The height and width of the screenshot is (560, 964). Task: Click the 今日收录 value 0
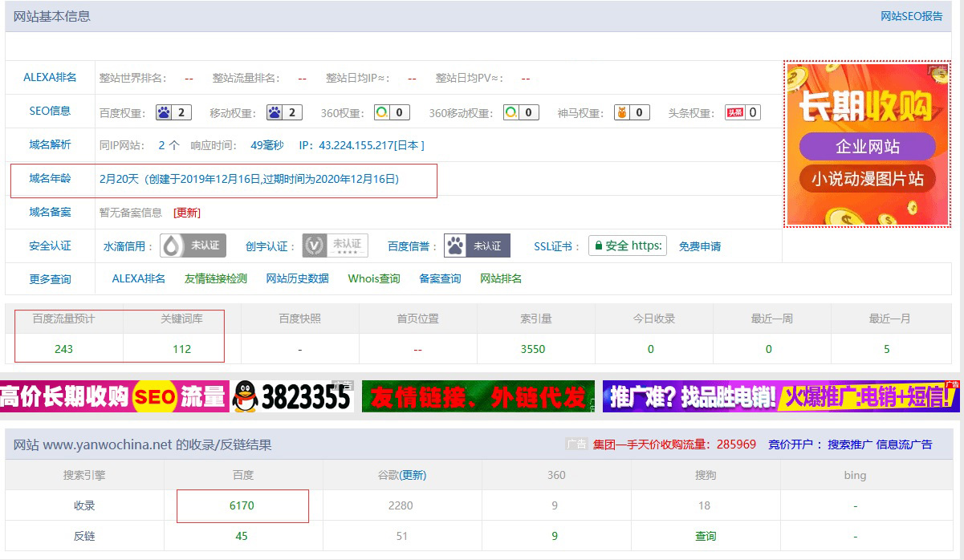pos(651,349)
